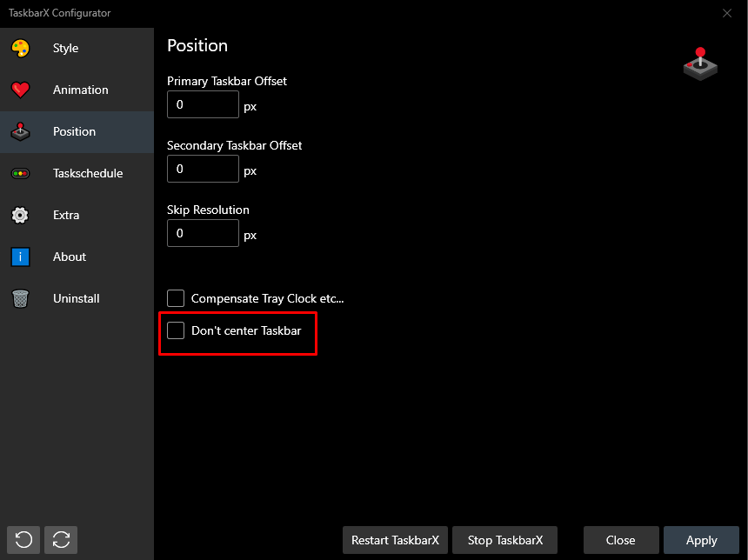Click the Taskschedule traffic light icon
Screen dimensions: 748x560
(x=20, y=173)
